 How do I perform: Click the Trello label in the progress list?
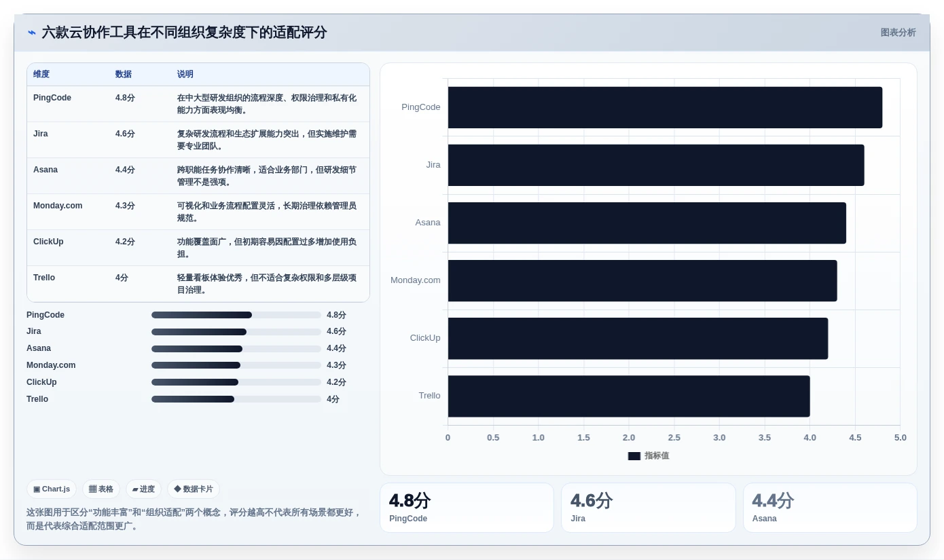coord(37,399)
